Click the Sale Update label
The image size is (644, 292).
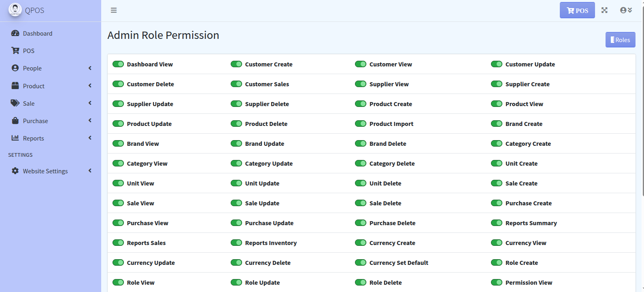point(262,203)
